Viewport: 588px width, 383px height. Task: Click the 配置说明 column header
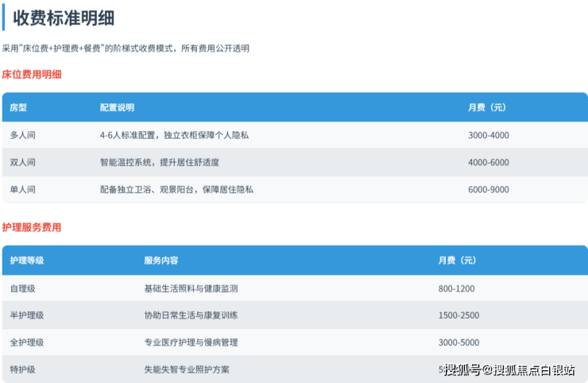tap(117, 107)
